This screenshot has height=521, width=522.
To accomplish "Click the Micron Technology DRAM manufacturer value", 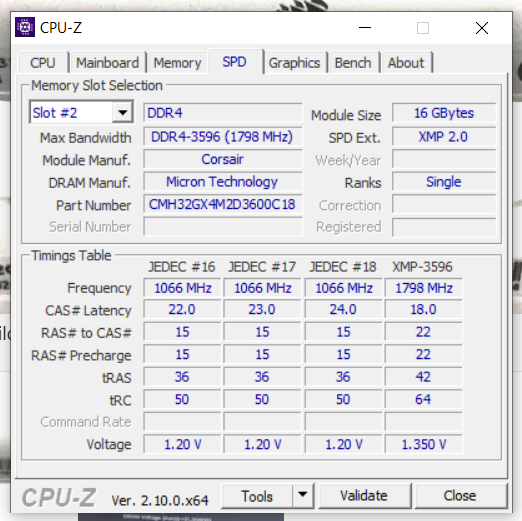I will [x=223, y=182].
